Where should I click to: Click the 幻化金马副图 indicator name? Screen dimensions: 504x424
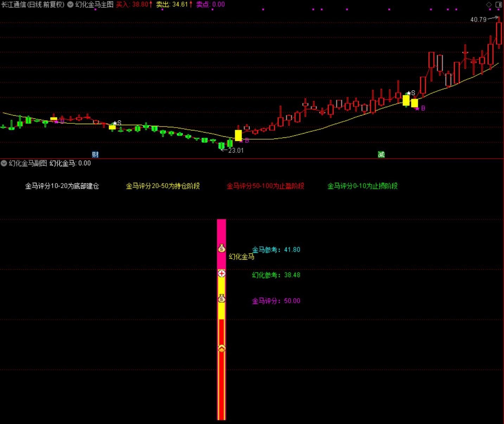[x=28, y=163]
